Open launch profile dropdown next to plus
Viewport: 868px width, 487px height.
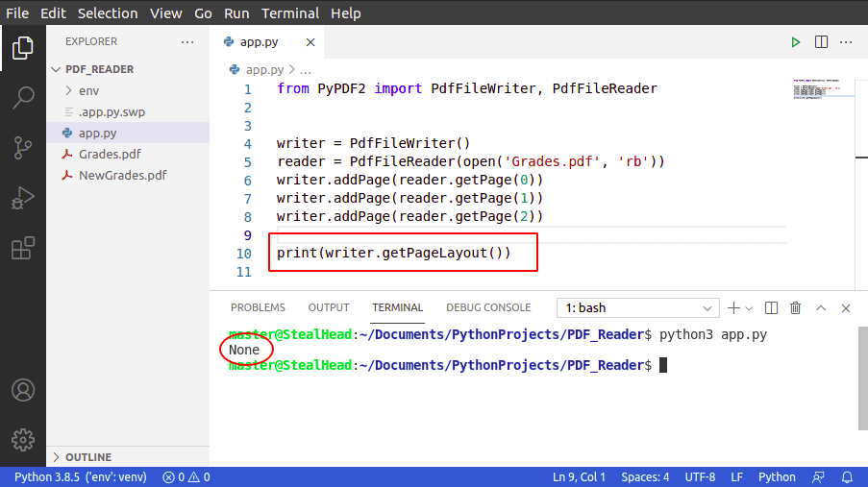749,308
